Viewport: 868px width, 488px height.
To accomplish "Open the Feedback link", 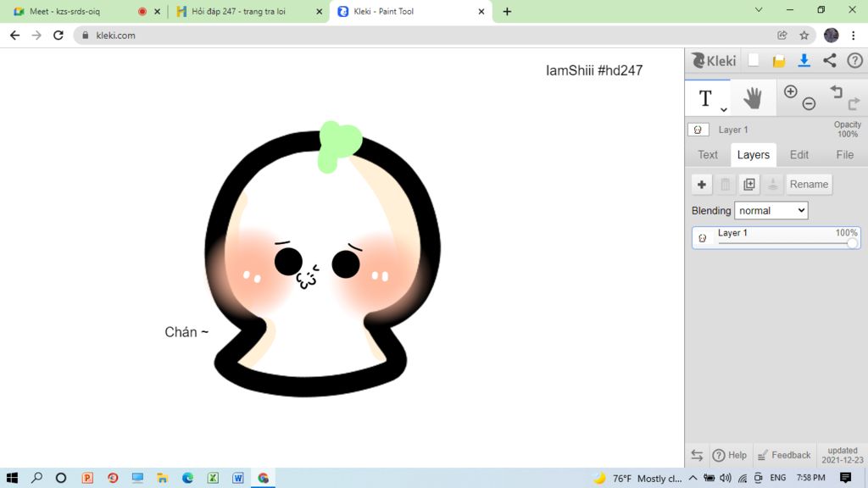I will click(784, 455).
